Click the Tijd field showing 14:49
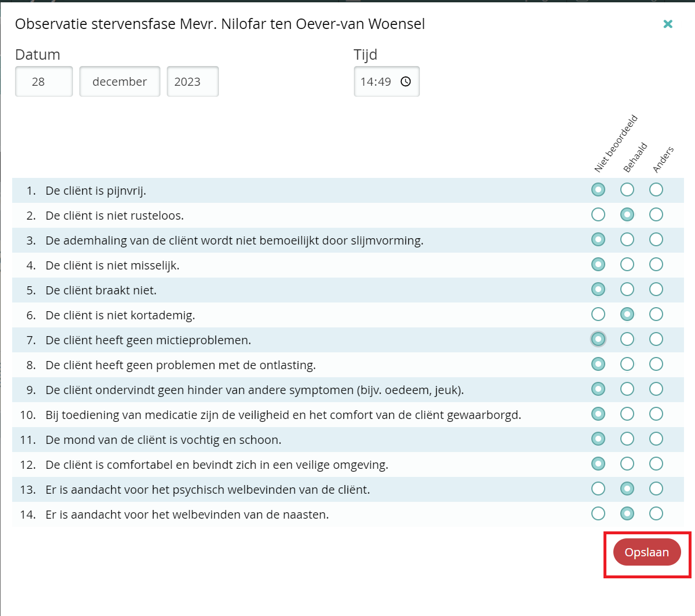The image size is (695, 616). point(376,82)
